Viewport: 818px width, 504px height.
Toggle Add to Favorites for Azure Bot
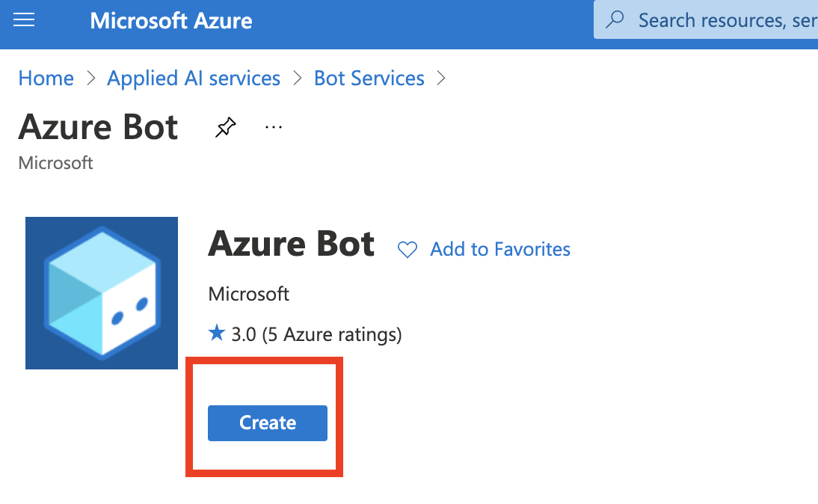coord(499,249)
